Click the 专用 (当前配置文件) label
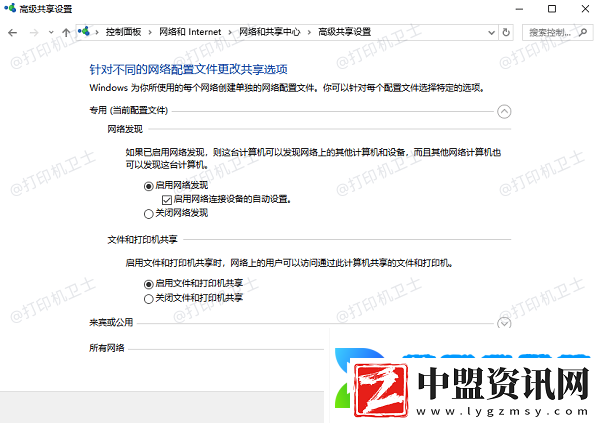 (x=129, y=110)
